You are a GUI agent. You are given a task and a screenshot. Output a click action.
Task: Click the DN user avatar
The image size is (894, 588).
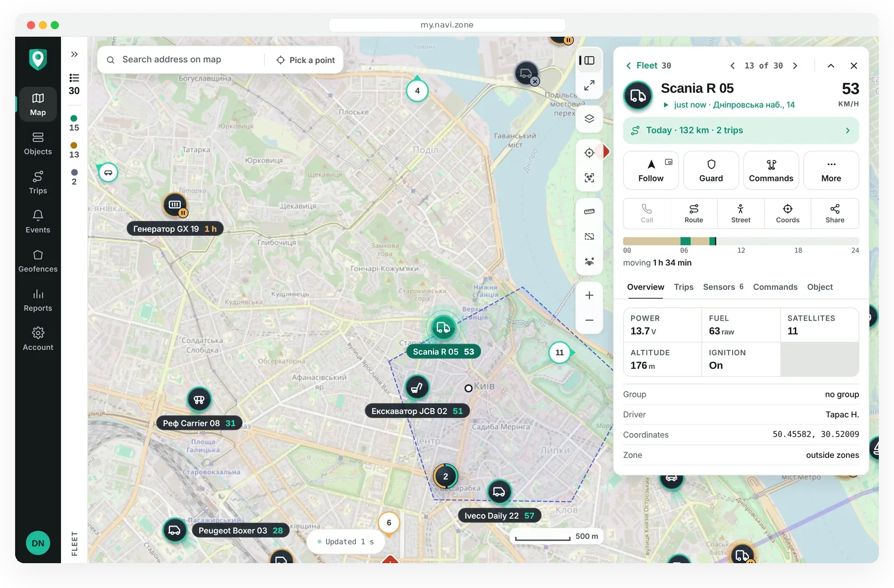click(x=38, y=543)
